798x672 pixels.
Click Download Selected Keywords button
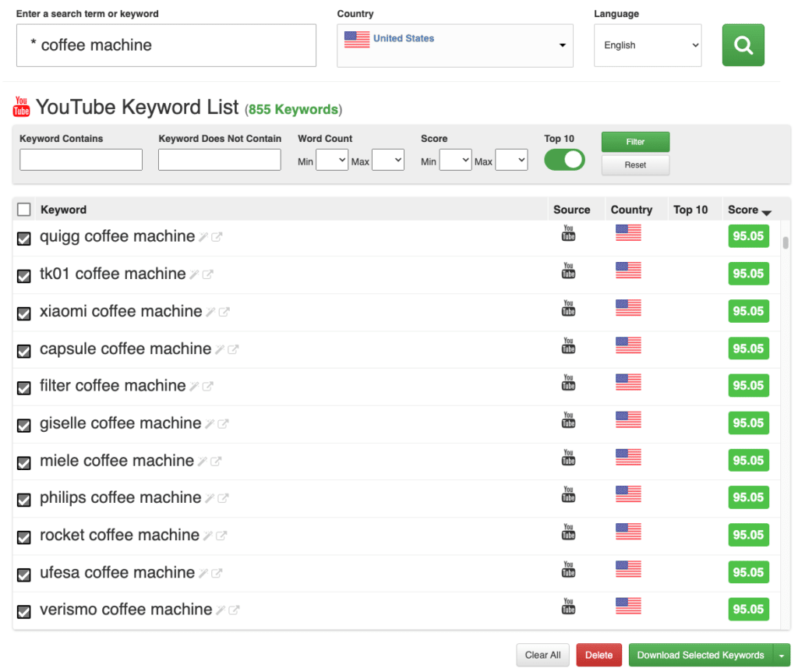pyautogui.click(x=701, y=655)
